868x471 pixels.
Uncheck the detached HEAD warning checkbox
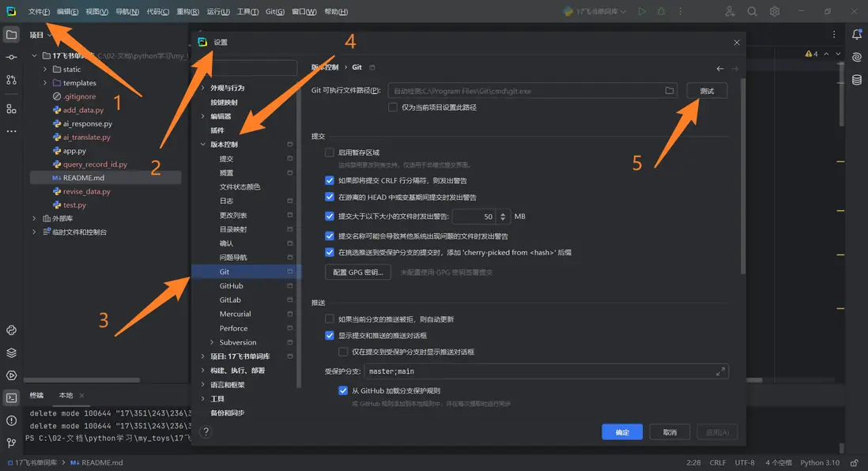pos(330,197)
